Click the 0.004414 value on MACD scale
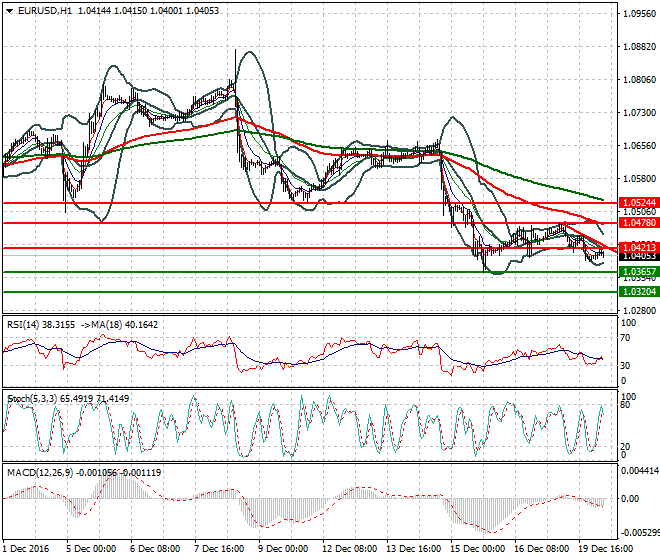Viewport: 660px width, 560px height. (637, 470)
